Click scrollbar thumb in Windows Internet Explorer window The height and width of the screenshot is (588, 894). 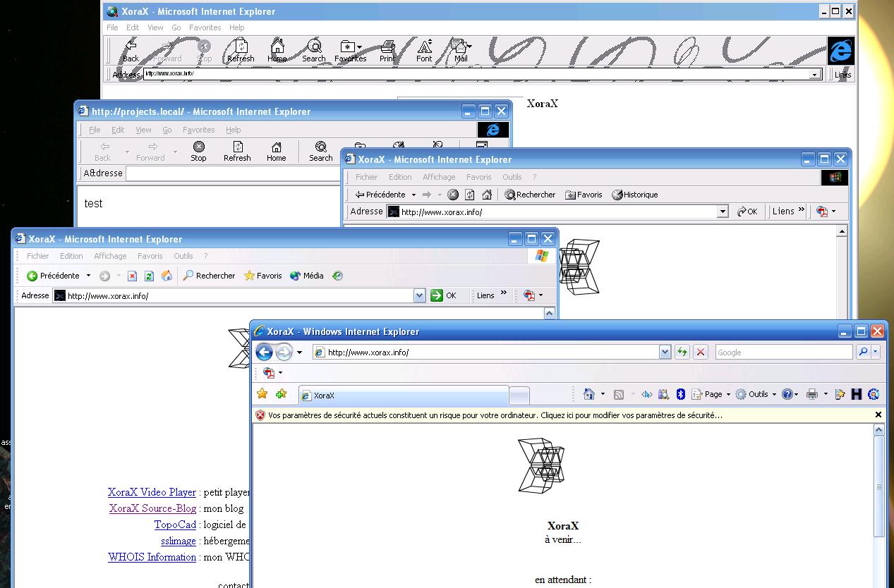(x=878, y=486)
